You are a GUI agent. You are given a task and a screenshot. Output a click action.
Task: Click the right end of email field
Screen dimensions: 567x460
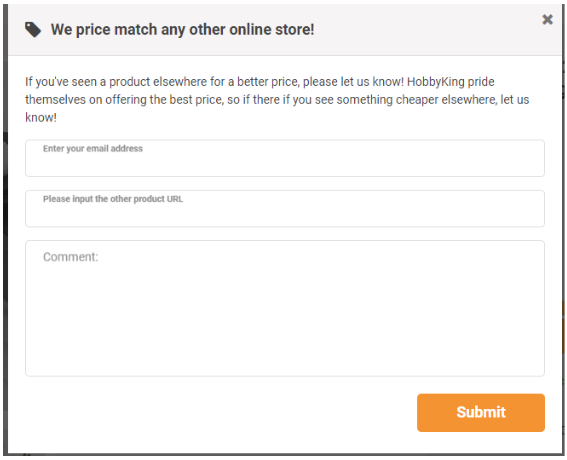point(524,158)
